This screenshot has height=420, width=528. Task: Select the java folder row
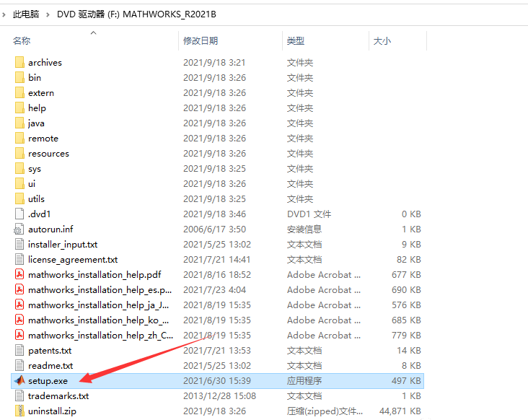point(36,123)
